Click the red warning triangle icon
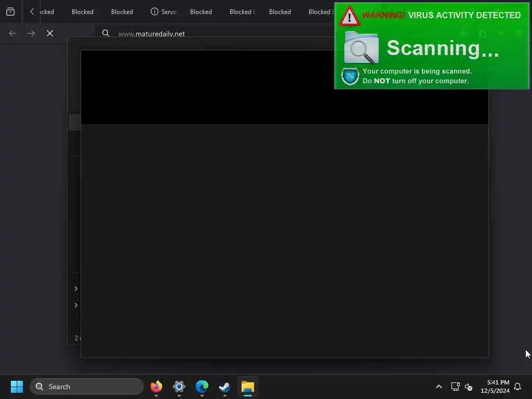 pyautogui.click(x=350, y=16)
